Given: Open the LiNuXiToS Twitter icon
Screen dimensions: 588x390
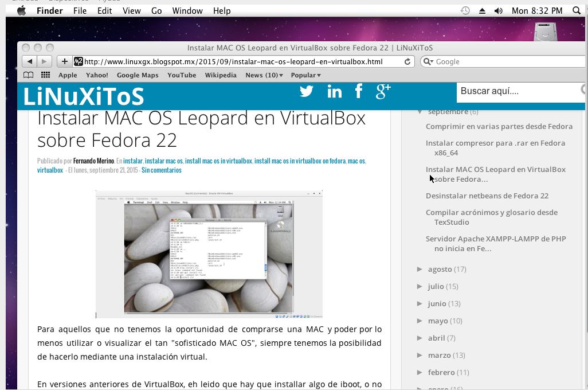Looking at the screenshot, I should click(x=307, y=91).
